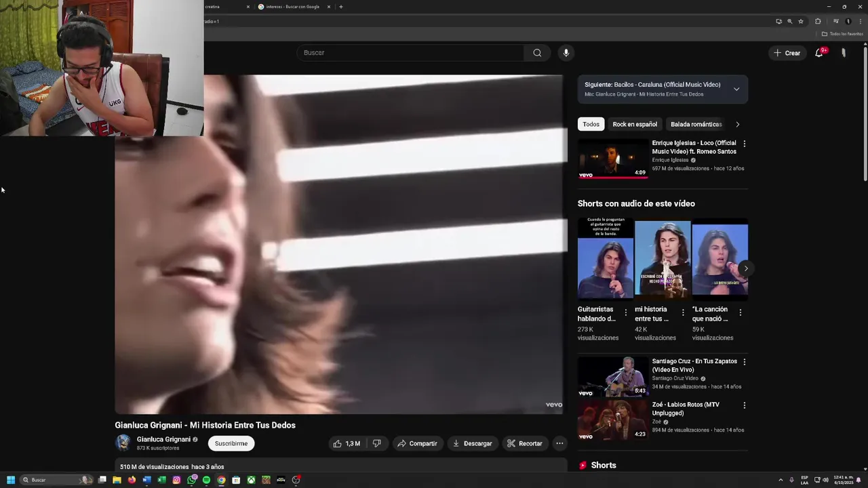Click inside the YouTube Buscar search field
The image size is (868, 488).
point(410,53)
